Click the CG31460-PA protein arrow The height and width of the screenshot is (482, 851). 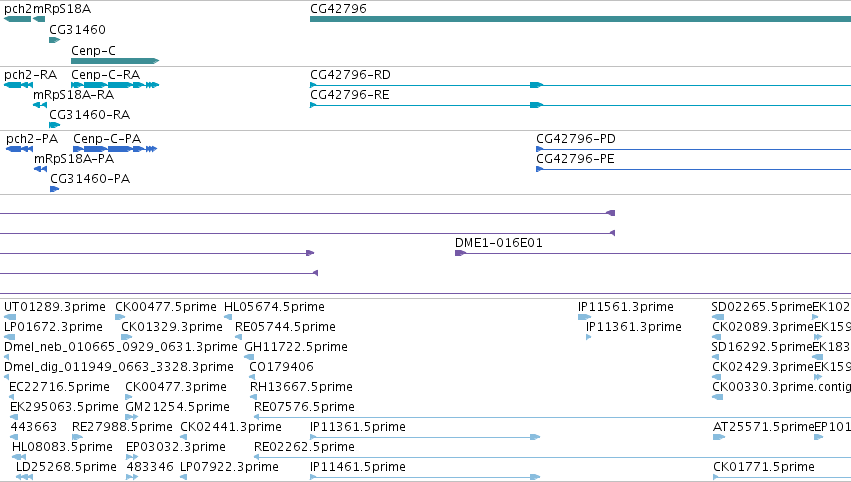pyautogui.click(x=54, y=189)
